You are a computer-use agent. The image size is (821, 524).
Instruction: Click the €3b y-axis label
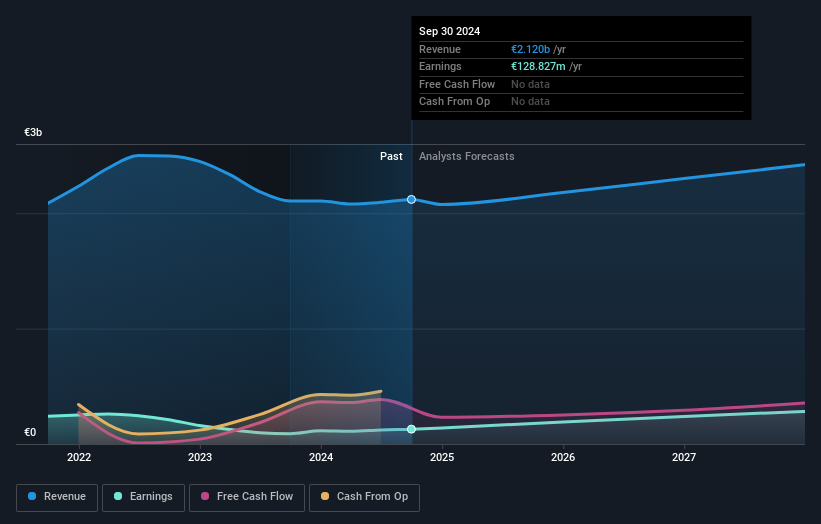[x=33, y=132]
